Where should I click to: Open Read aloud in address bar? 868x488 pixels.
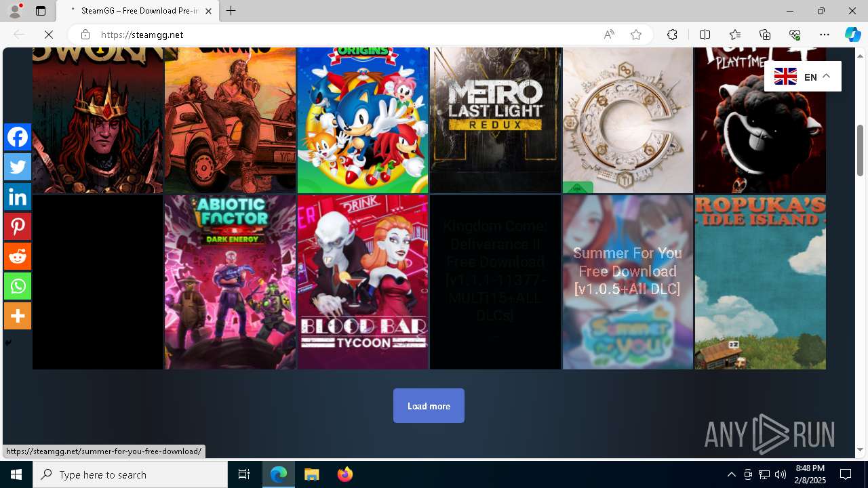click(609, 35)
